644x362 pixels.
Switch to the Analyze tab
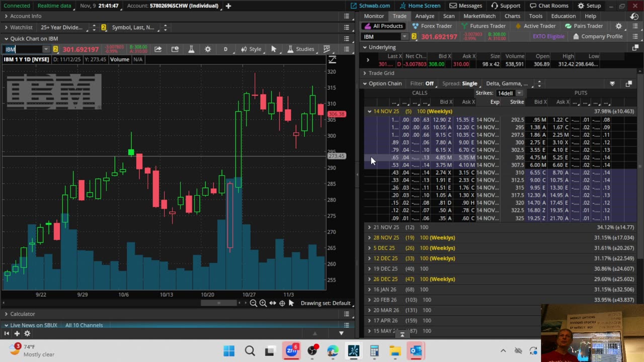[x=425, y=16]
